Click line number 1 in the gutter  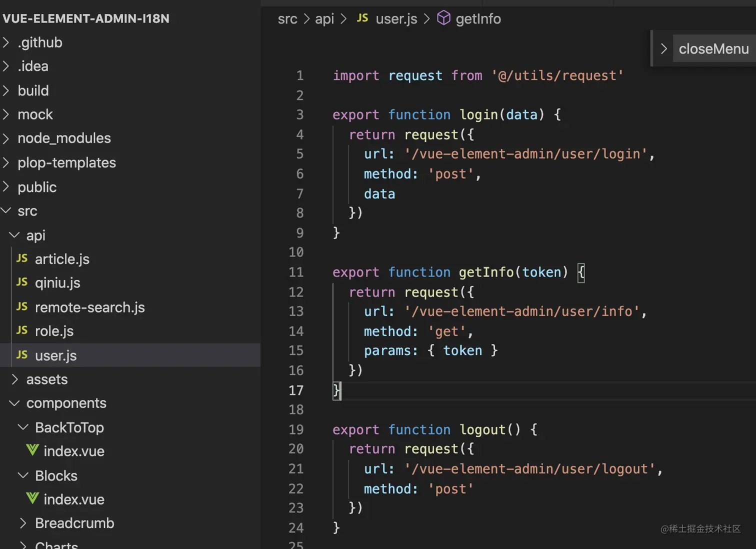(300, 75)
